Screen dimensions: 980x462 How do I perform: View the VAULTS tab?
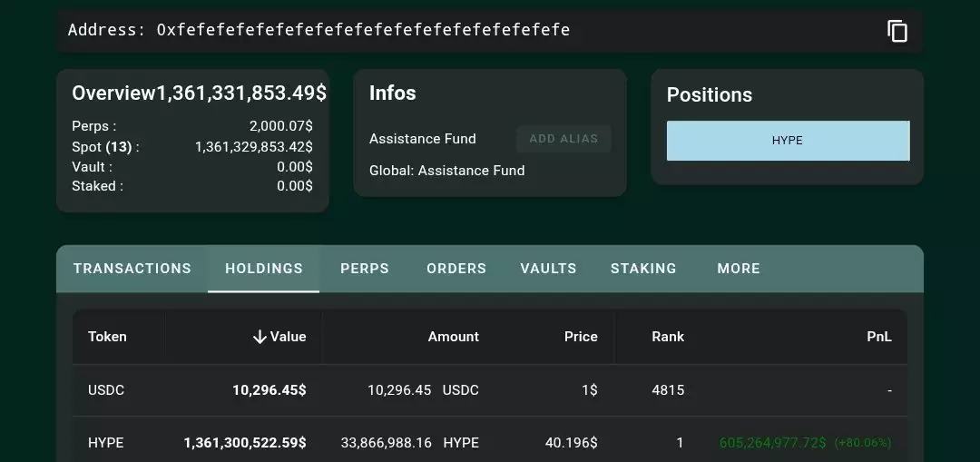[x=548, y=269]
